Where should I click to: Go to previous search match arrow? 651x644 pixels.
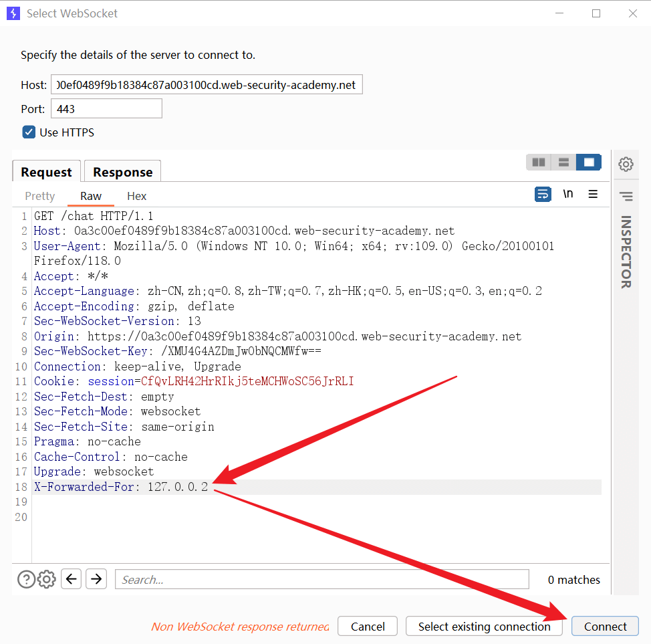(72, 579)
